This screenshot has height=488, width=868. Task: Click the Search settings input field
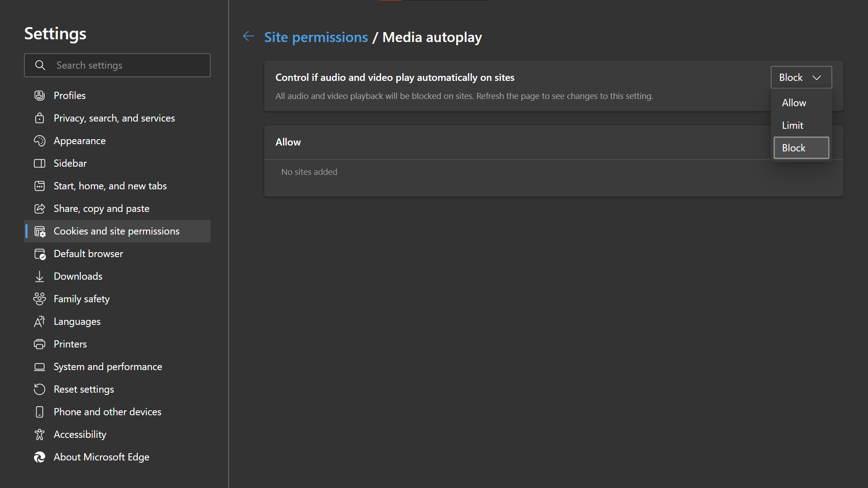tap(117, 65)
